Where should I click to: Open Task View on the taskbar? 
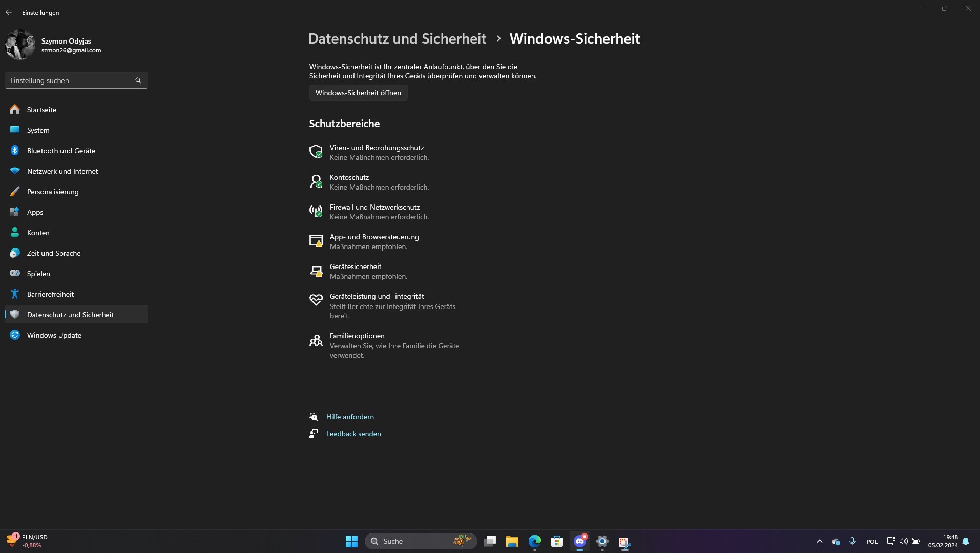tap(490, 541)
